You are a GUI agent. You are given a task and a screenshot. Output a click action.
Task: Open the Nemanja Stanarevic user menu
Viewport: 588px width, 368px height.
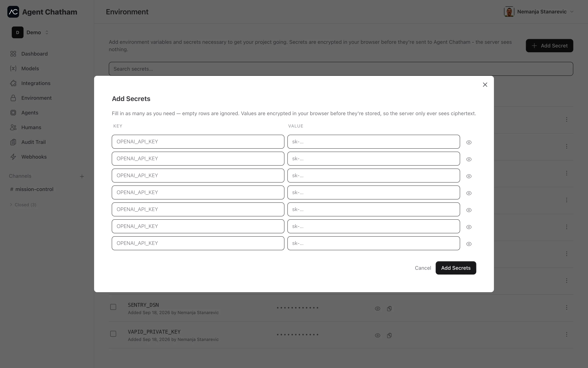[x=539, y=12]
